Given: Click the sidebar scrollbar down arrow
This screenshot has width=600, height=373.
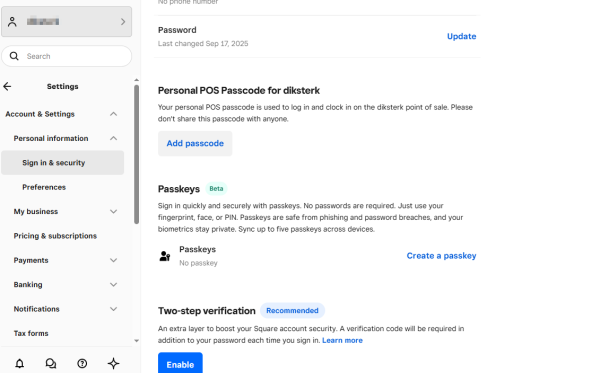Looking at the screenshot, I should [x=137, y=340].
